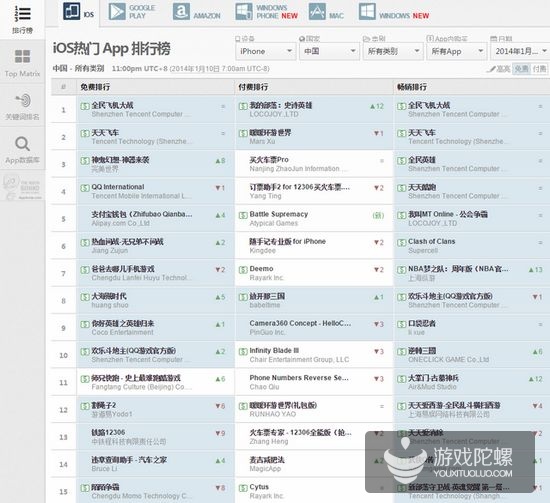550x503 pixels.
Task: Click IAP icon beside 放开那三国
Action: (x=243, y=297)
